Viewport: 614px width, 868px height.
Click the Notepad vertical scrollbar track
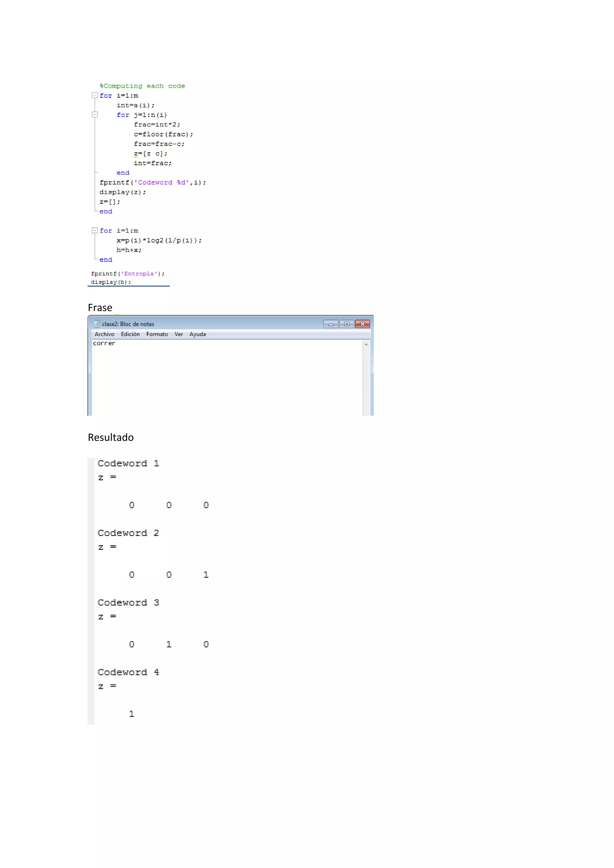coord(366,382)
